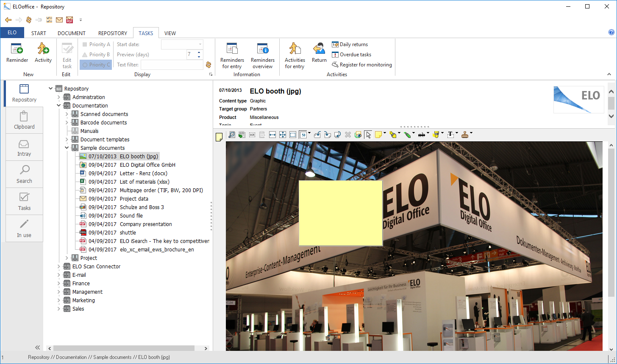This screenshot has height=364, width=617.
Task: Open the Clipboard work area
Action: coord(24,120)
